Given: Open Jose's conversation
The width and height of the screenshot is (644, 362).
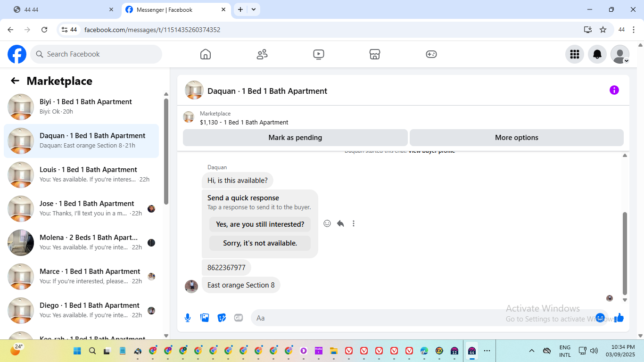Looking at the screenshot, I should (x=81, y=209).
